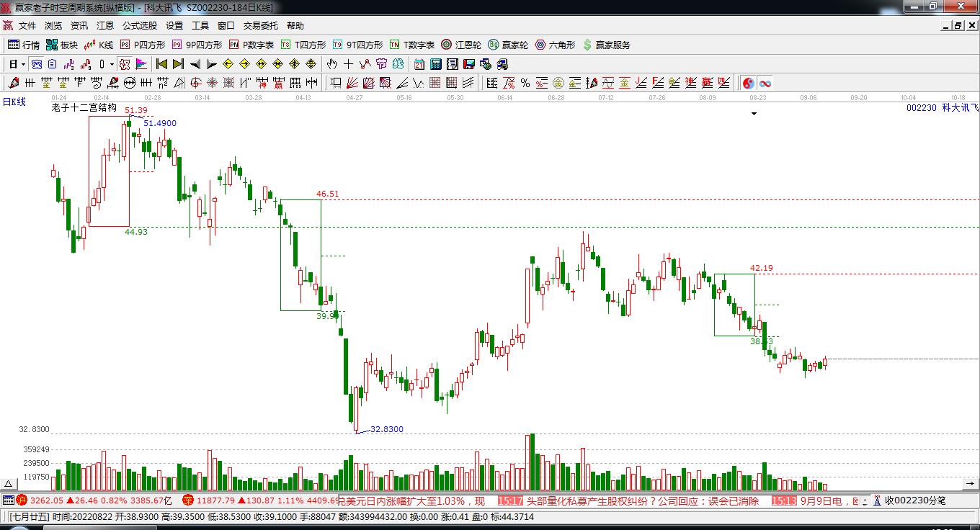This screenshot has height=530, width=980.
Task: Click the black right arrow icon
Action: pos(211,64)
